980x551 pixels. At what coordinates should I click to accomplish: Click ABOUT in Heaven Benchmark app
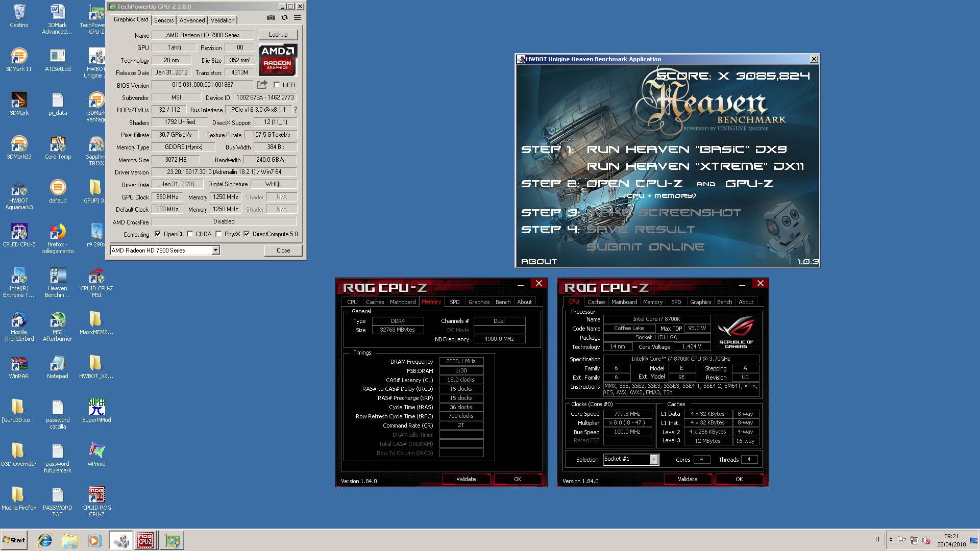click(x=539, y=262)
